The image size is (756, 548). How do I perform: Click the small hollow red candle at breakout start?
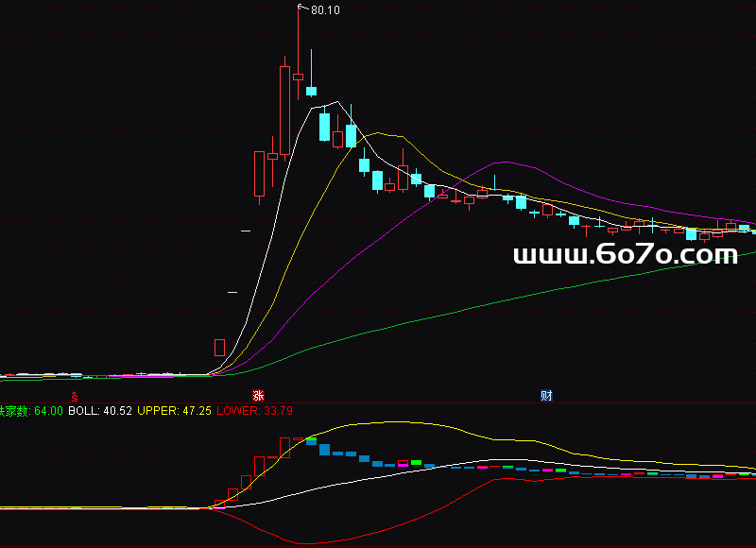click(x=219, y=348)
